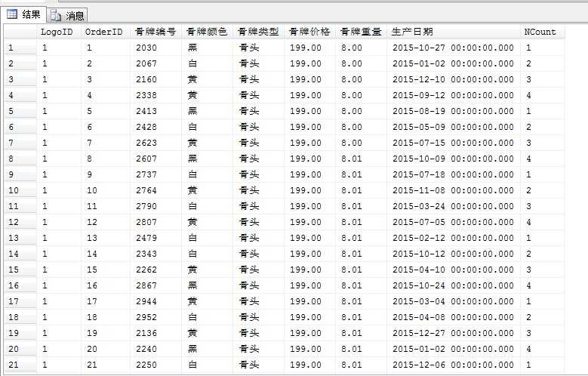Select row header number 21
588x376 pixels.
(20, 365)
